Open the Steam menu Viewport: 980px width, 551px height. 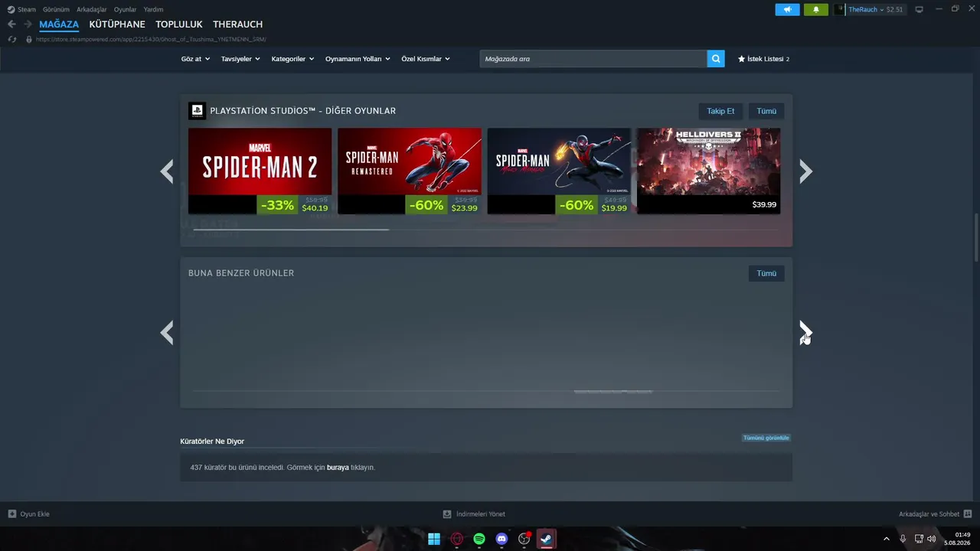[27, 9]
